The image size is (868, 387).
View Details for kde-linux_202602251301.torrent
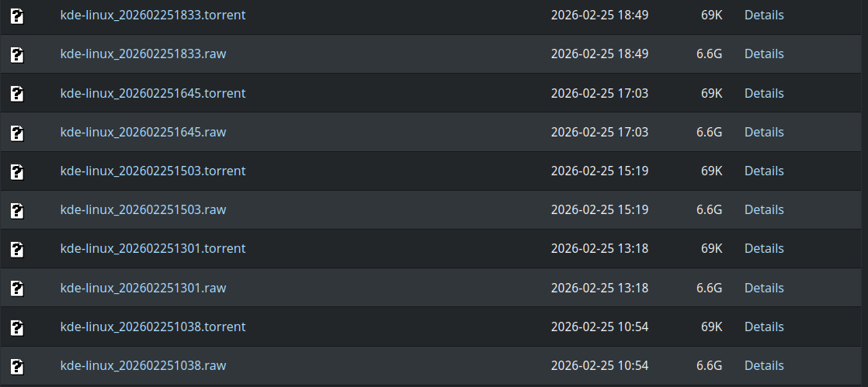pyautogui.click(x=763, y=249)
